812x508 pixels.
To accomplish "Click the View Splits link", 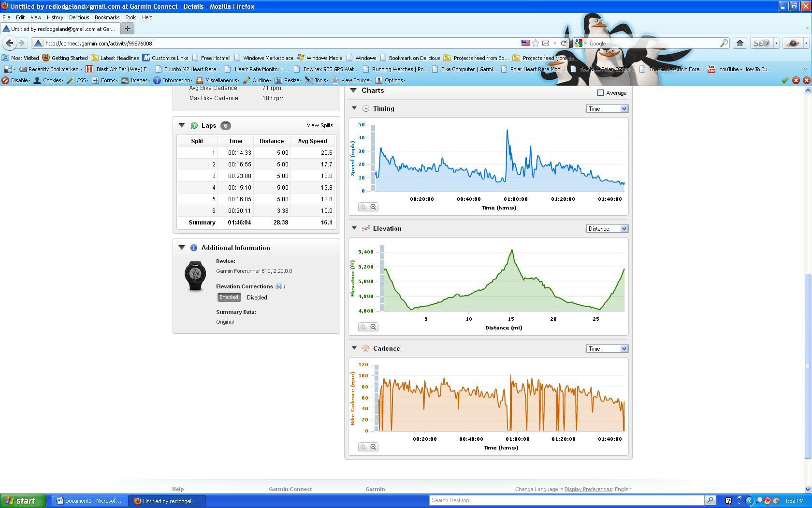I will coord(319,125).
